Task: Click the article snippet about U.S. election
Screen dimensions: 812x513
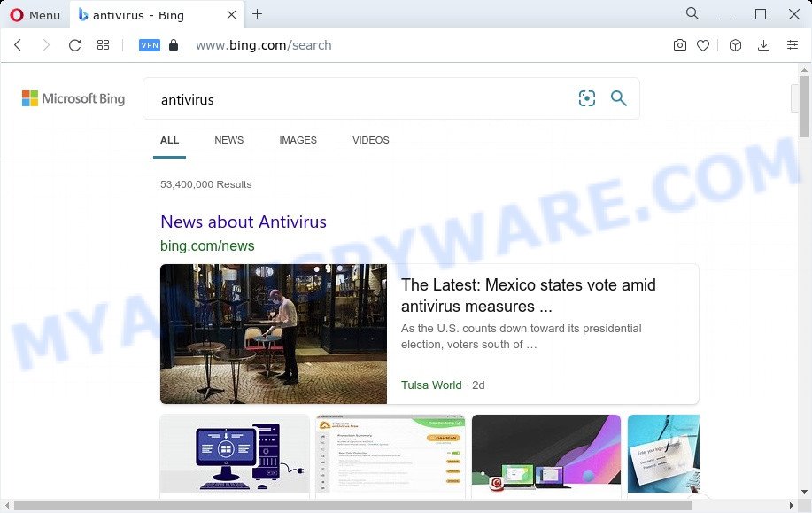Action: tap(521, 337)
